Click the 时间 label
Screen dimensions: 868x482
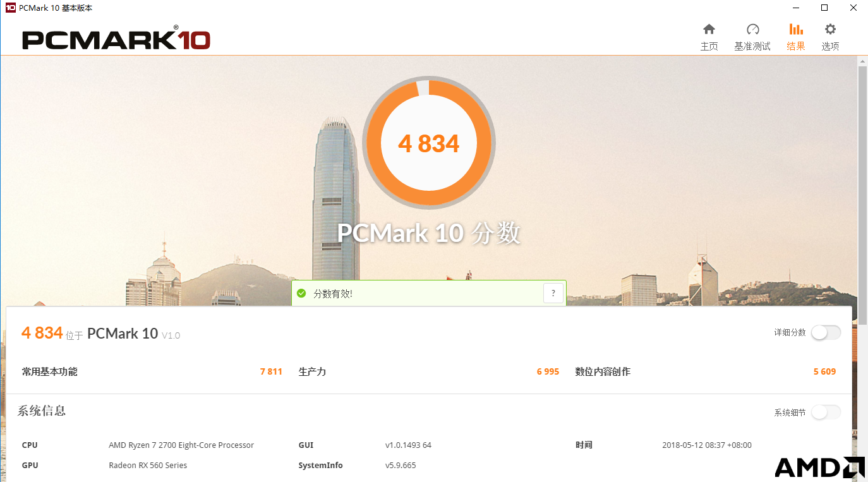(x=584, y=445)
